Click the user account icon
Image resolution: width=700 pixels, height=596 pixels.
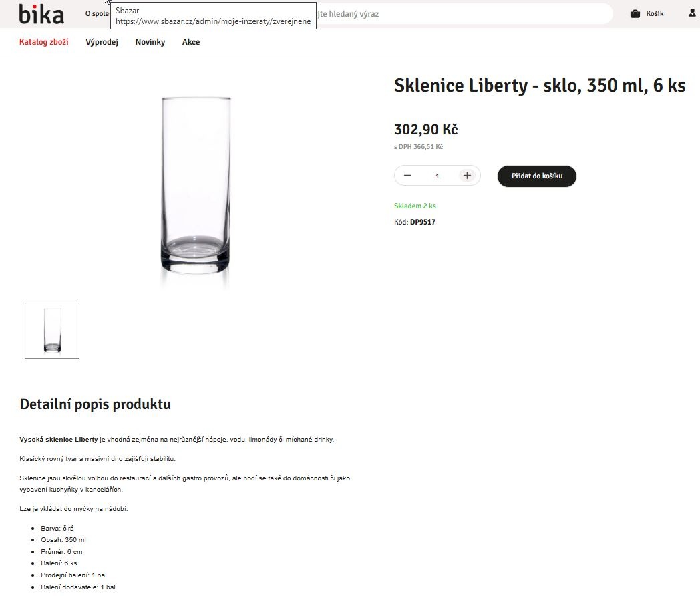pyautogui.click(x=692, y=13)
